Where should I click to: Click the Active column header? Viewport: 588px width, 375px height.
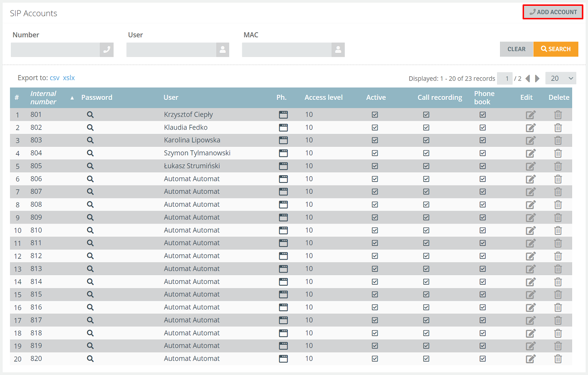point(376,97)
